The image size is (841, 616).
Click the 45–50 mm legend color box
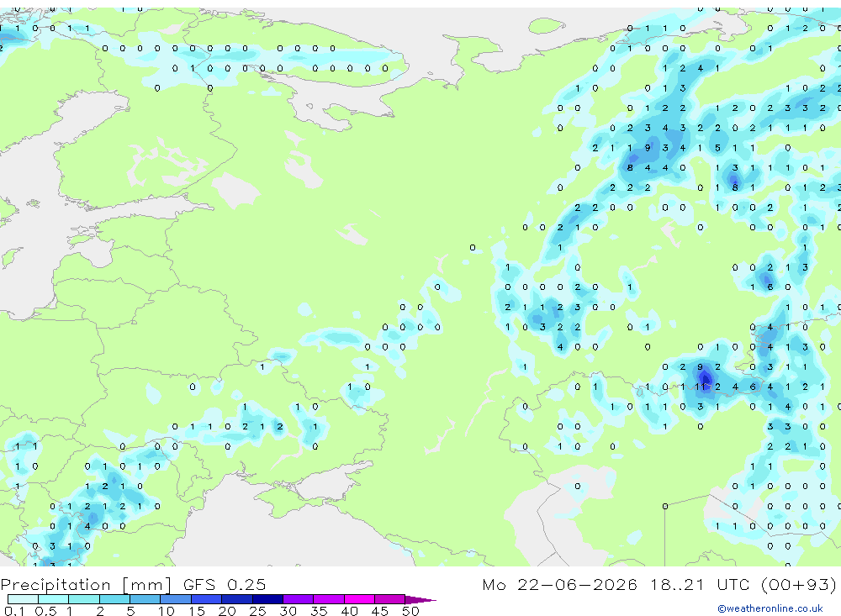(390, 599)
